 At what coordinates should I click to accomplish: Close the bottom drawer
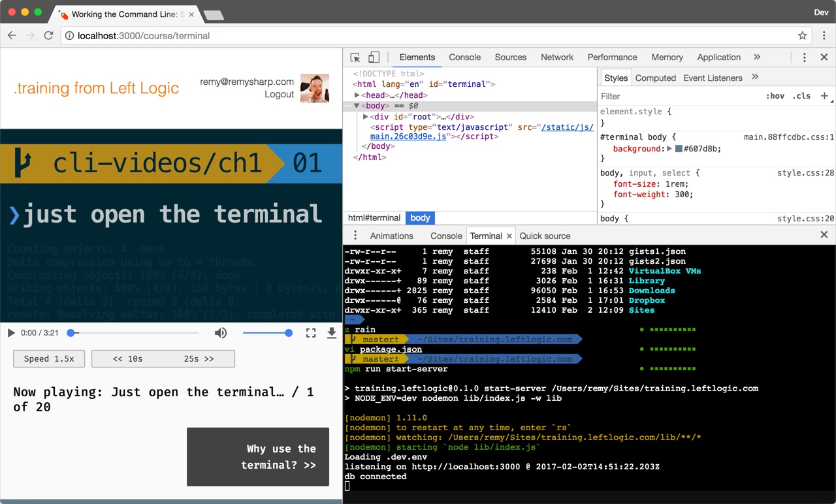coord(824,235)
